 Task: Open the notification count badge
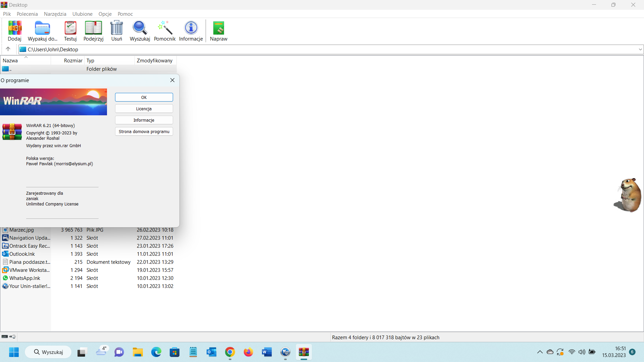tap(632, 352)
